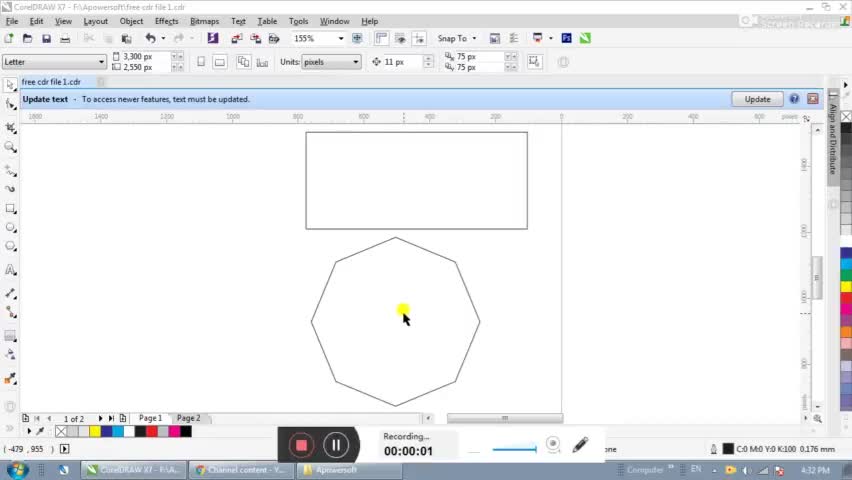The height and width of the screenshot is (480, 852).
Task: Open the zoom level dropdown showing 155%
Action: (340, 38)
